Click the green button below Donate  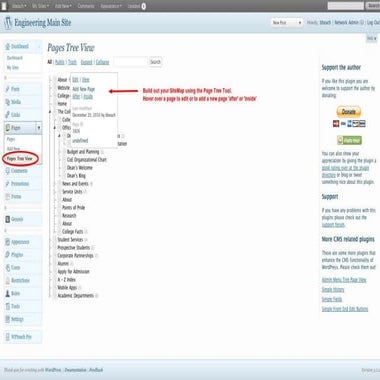349,140
